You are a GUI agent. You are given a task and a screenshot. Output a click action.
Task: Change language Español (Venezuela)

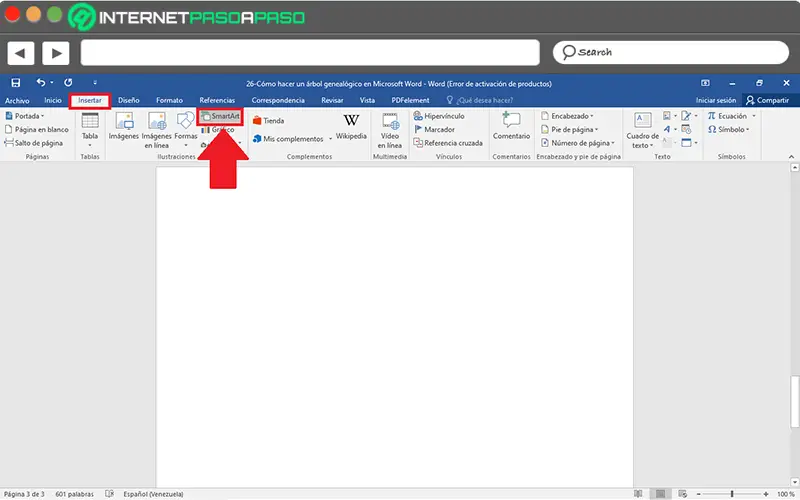153,494
